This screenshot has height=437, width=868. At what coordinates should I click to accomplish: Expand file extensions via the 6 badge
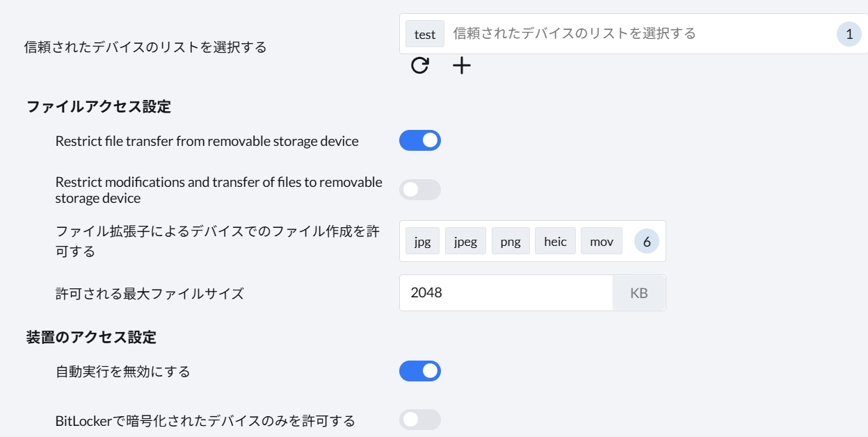pos(647,242)
